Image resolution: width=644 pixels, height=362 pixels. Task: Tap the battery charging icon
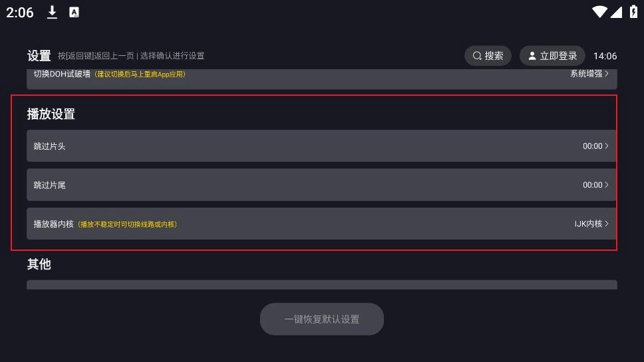coord(633,12)
